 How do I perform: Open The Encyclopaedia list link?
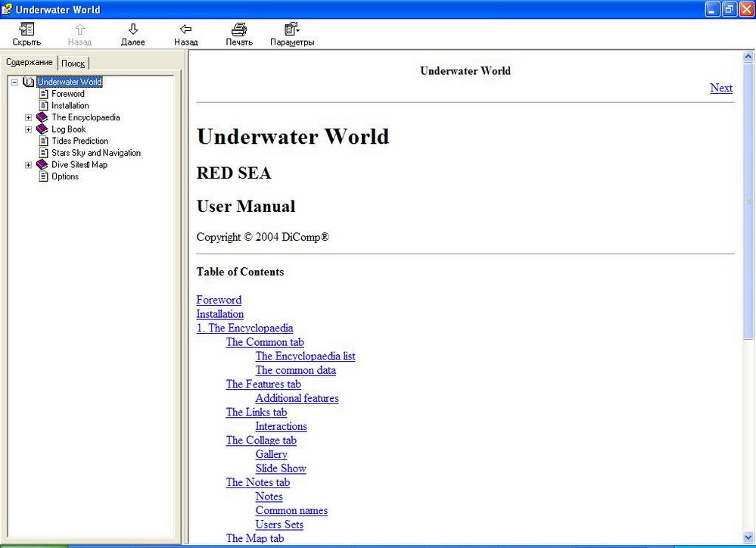[305, 356]
